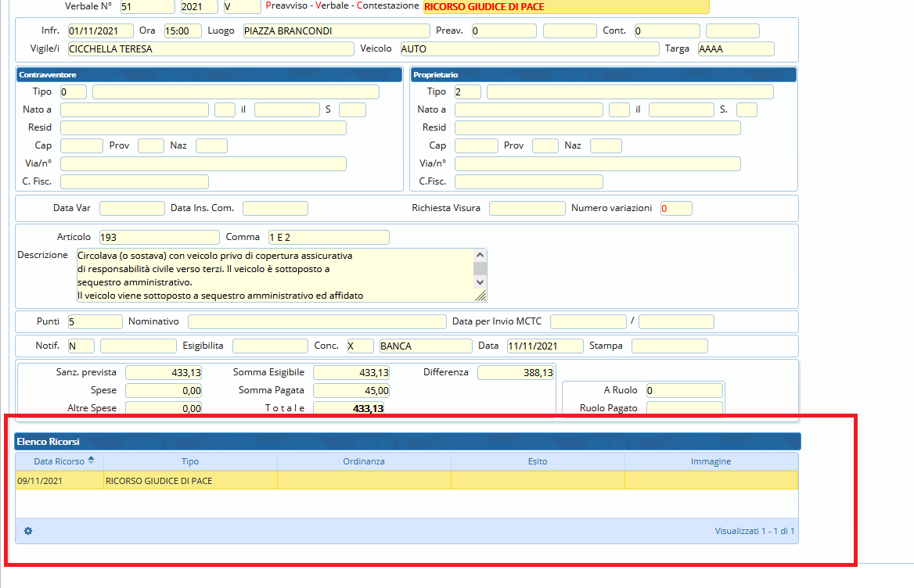Click the Luogo field PIAZZA BRANCONDI

pos(335,31)
